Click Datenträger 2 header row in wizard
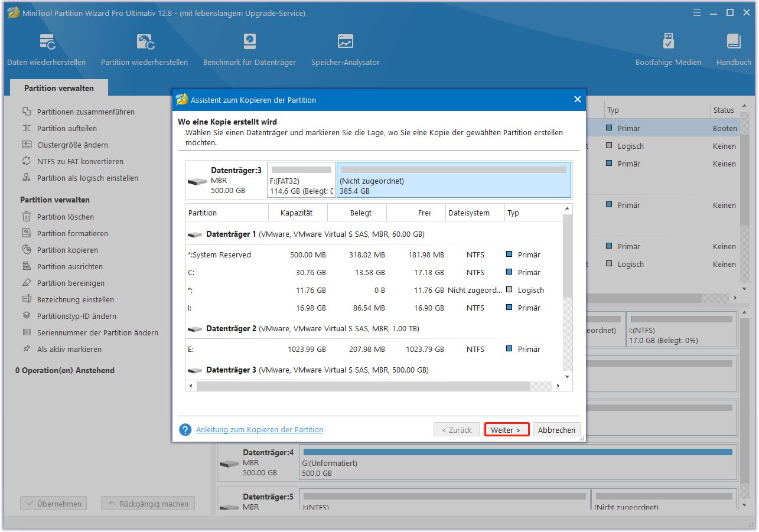 point(374,328)
